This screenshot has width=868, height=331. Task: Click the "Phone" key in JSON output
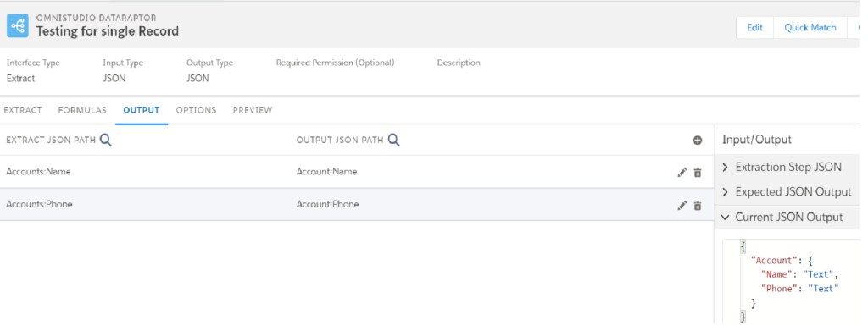point(781,289)
